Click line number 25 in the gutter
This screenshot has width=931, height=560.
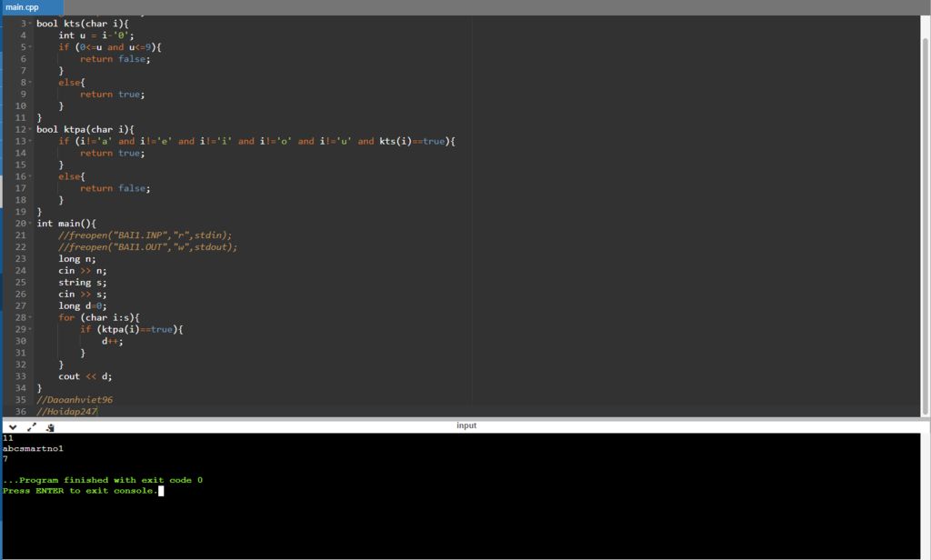coord(21,283)
